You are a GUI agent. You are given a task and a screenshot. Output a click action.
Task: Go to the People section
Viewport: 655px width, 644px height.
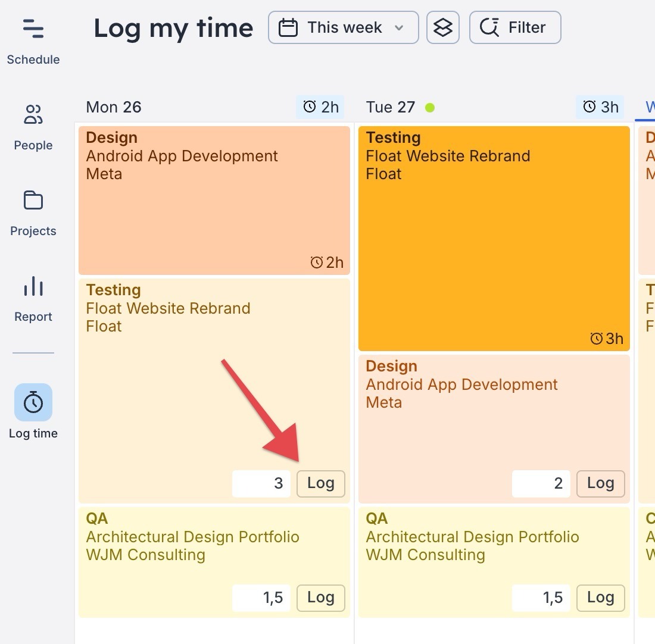pyautogui.click(x=33, y=115)
